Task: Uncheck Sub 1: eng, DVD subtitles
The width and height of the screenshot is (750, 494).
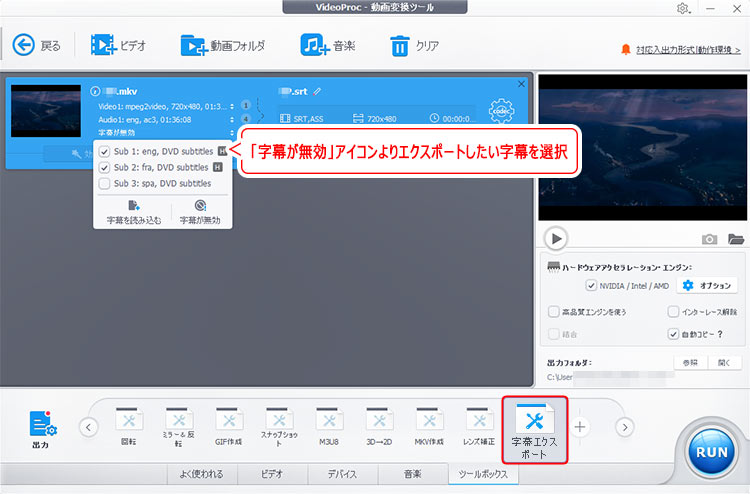Action: (104, 152)
